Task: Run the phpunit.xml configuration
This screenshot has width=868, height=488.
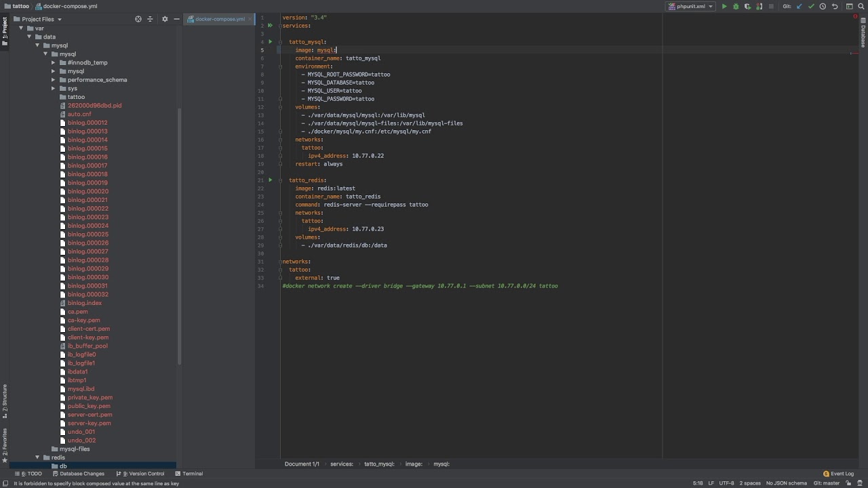Action: point(724,7)
